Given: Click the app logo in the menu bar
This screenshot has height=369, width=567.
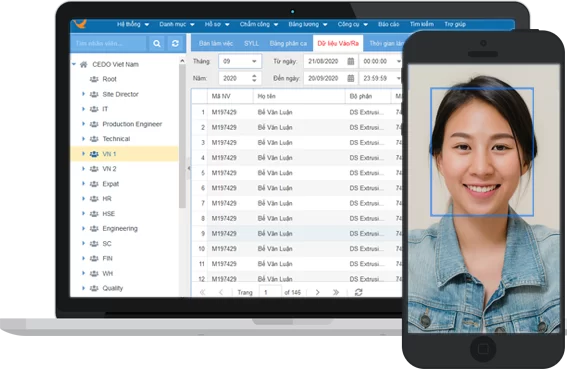Looking at the screenshot, I should point(80,24).
